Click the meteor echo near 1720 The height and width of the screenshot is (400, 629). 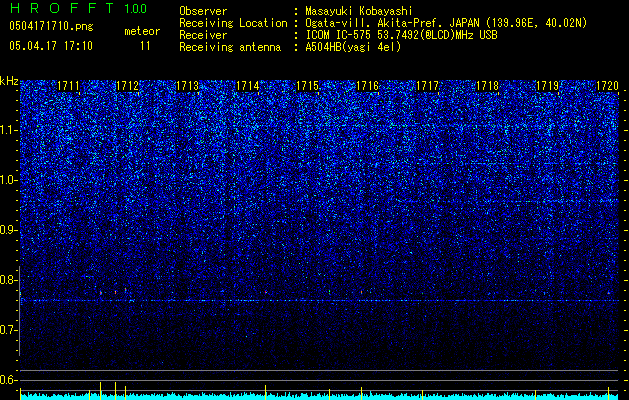tap(609, 293)
